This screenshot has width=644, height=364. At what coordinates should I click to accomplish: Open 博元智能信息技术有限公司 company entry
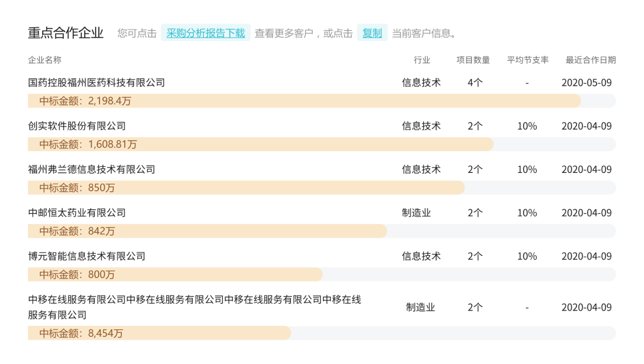[x=86, y=256]
